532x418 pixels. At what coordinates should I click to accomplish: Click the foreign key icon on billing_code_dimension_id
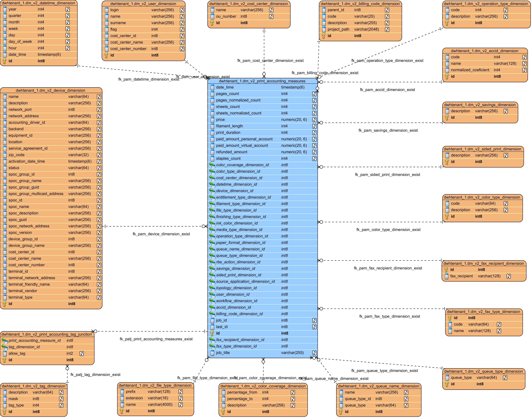coord(212,314)
